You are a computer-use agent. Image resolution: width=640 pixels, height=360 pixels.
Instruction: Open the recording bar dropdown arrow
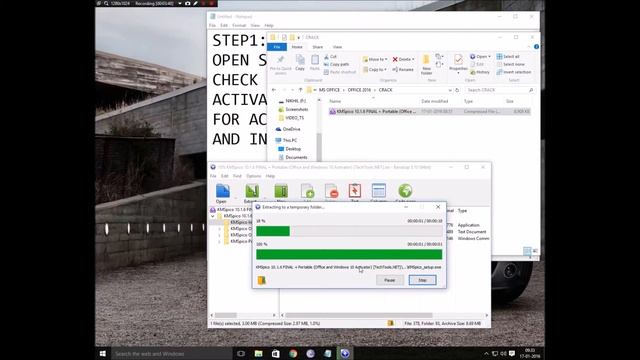(180, 3)
